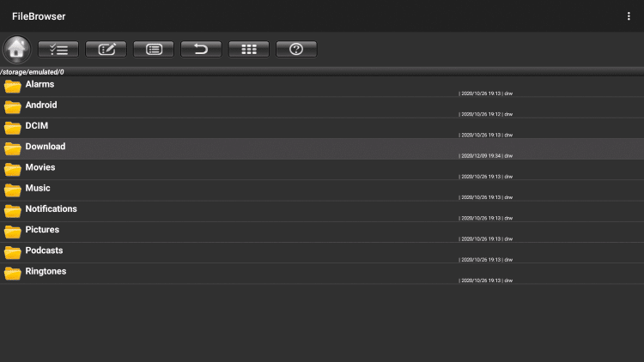Click the /storage/emulated/0 path bar

pyautogui.click(x=33, y=72)
